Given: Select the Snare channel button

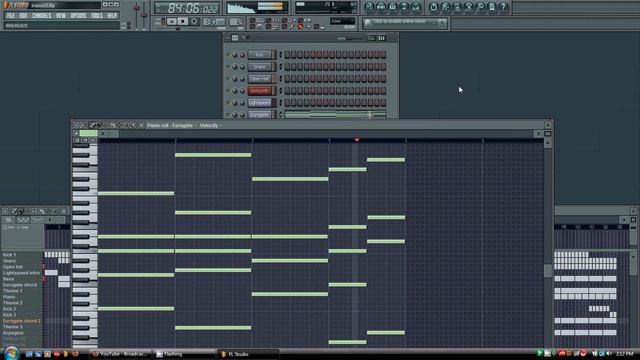Looking at the screenshot, I should tap(260, 67).
